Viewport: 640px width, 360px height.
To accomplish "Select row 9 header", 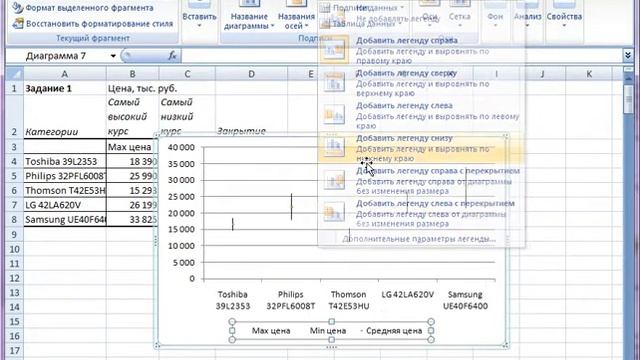I will 14,234.
